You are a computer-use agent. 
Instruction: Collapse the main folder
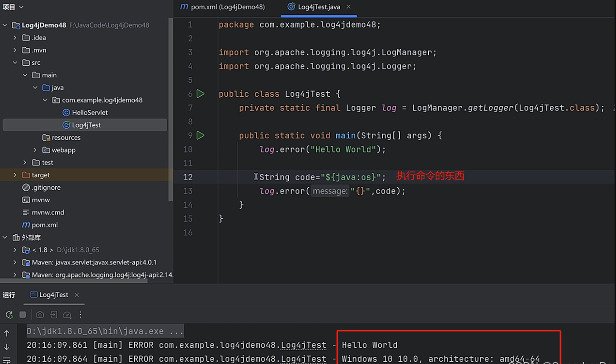coord(25,75)
